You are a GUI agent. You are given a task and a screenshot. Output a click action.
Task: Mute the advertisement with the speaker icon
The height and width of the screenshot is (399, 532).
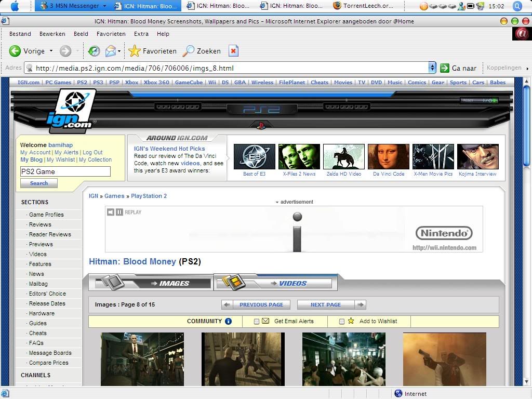click(111, 212)
